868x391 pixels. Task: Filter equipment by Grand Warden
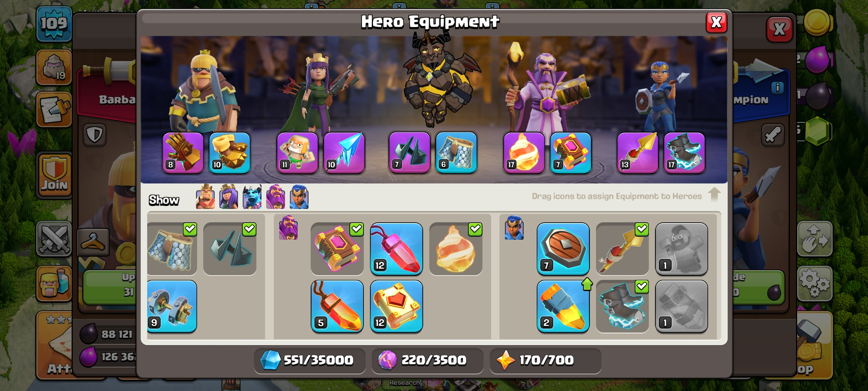pos(276,197)
